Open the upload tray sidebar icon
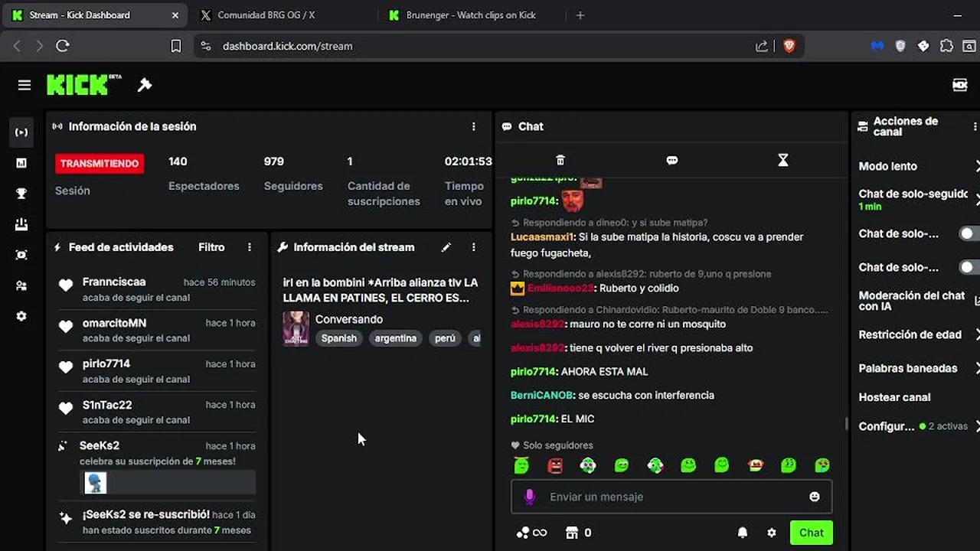The image size is (980, 551). (x=21, y=224)
